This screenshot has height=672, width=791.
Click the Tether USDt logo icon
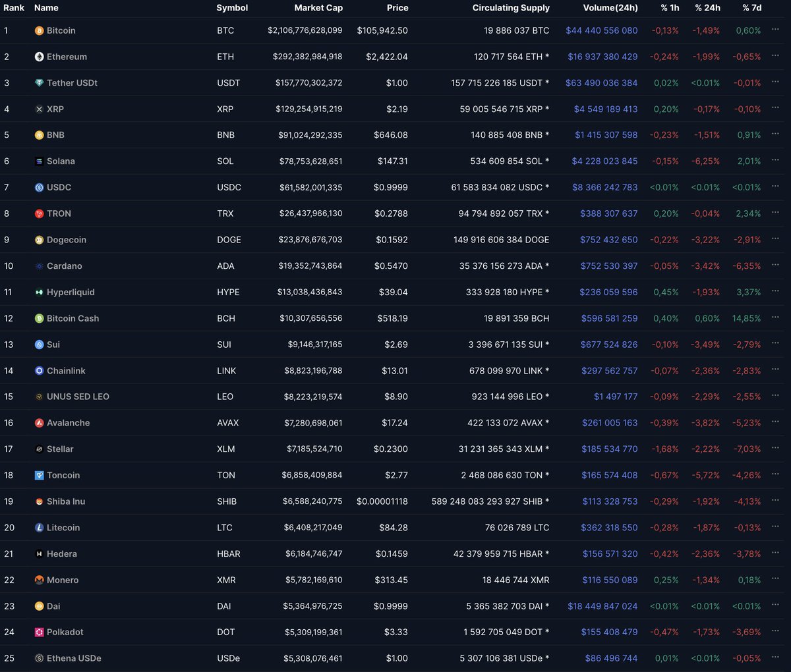coord(39,83)
